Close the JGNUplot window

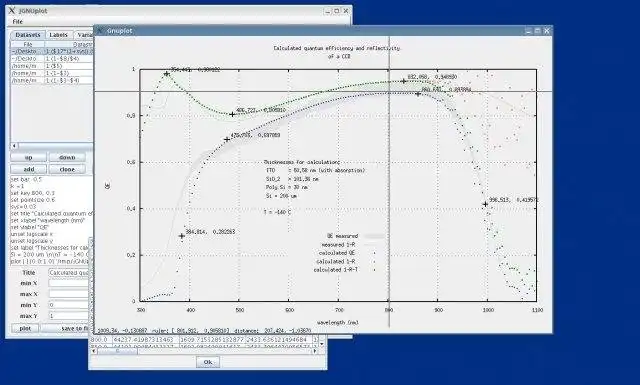pos(346,11)
